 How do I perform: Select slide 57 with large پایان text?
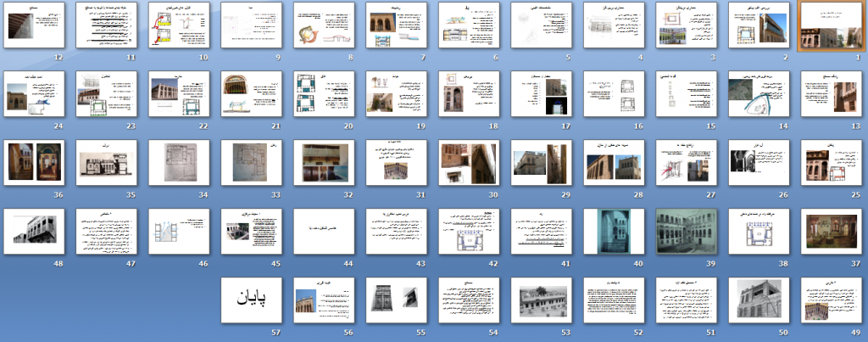click(x=251, y=300)
